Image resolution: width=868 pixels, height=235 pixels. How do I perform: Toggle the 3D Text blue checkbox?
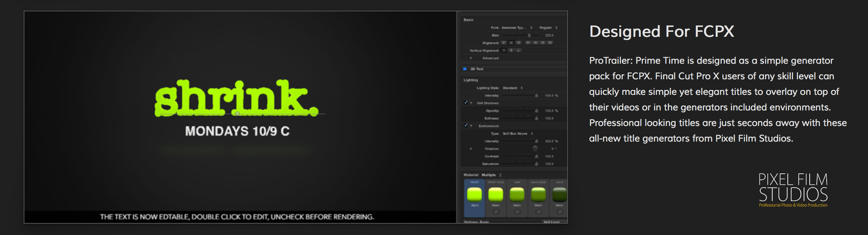point(465,69)
